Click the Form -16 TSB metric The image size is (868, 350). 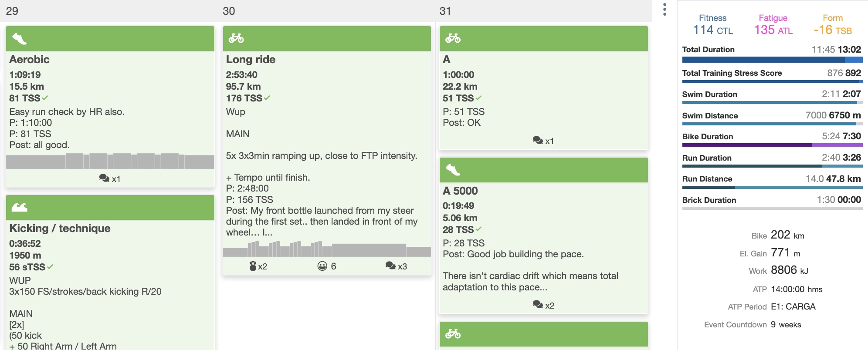833,24
